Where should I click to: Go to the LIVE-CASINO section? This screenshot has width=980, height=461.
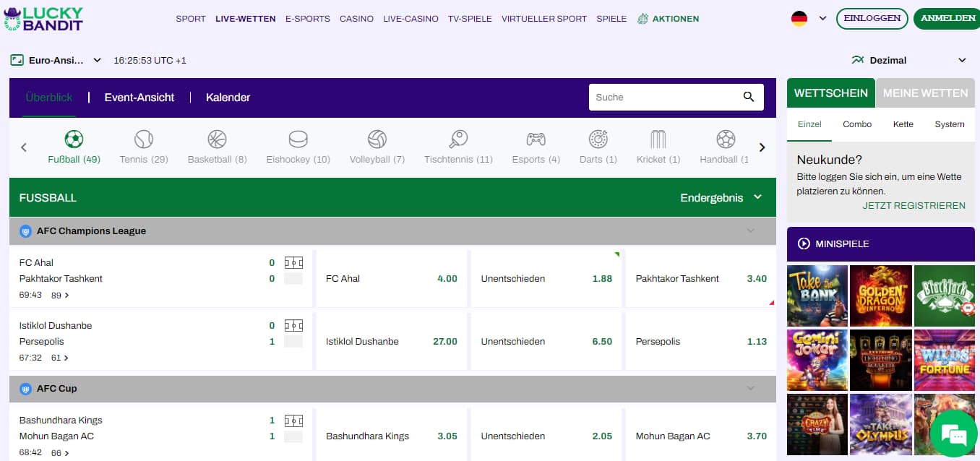(411, 19)
